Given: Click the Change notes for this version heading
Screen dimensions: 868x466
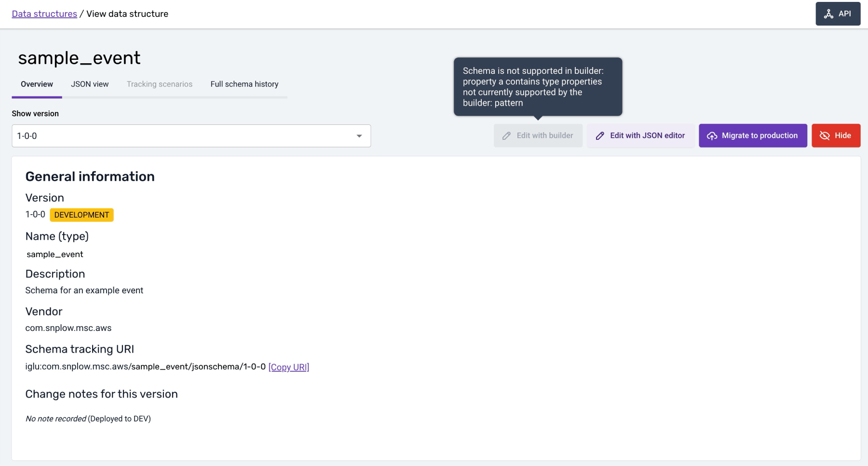Looking at the screenshot, I should 101,394.
